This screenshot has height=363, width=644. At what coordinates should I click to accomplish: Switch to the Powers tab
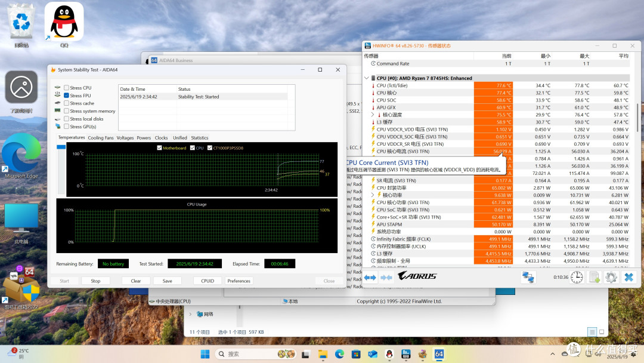pos(144,138)
